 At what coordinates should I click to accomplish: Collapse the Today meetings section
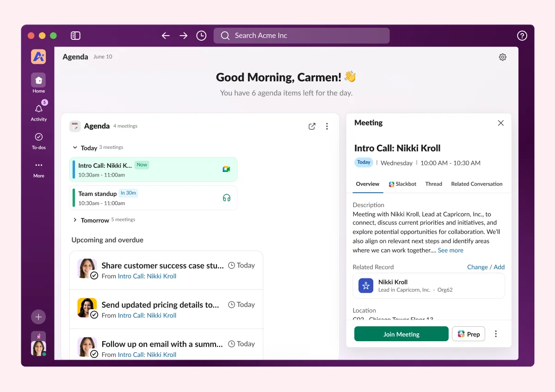(x=75, y=148)
